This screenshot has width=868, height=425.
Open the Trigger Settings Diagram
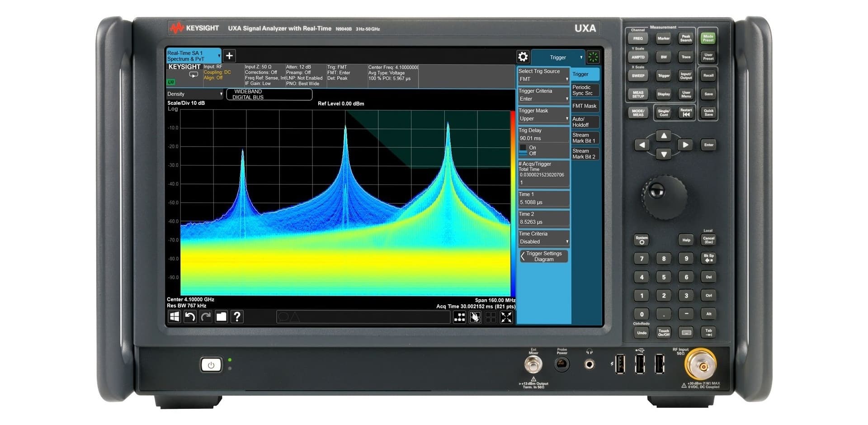pos(543,256)
